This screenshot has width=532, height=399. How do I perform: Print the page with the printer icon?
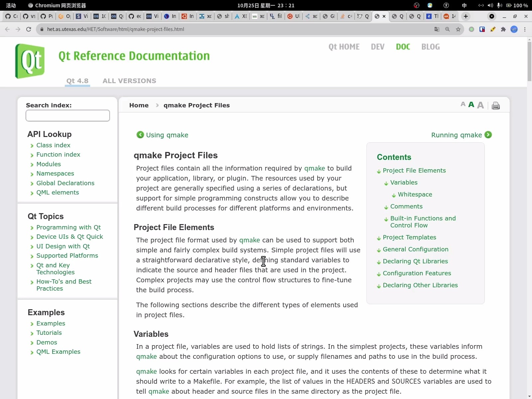click(496, 105)
